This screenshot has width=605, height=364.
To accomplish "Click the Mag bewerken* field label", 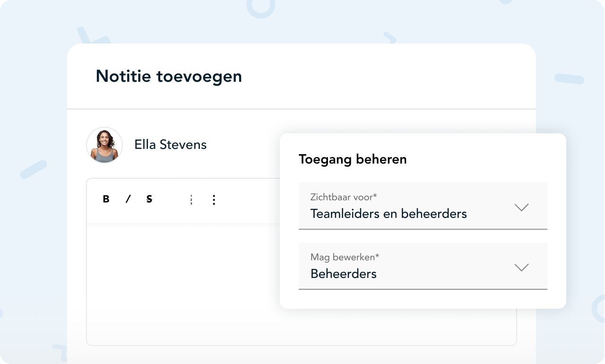I will (x=345, y=257).
